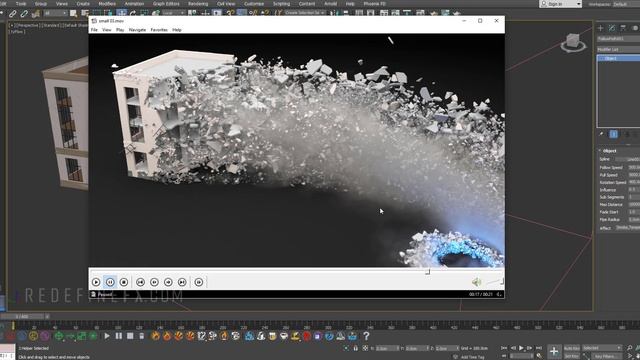Viewport: 640px width, 360px height.
Task: Open the media player Navigate menu
Action: click(x=137, y=30)
